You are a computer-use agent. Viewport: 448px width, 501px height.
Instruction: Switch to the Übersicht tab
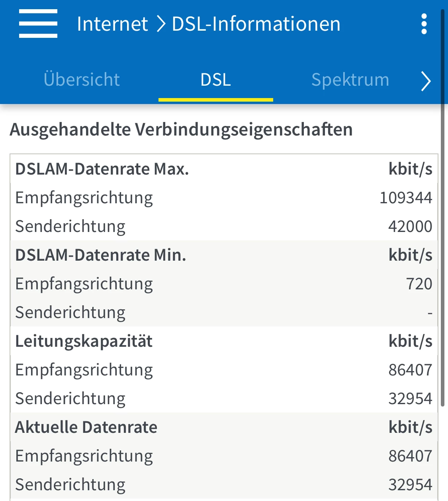[82, 80]
